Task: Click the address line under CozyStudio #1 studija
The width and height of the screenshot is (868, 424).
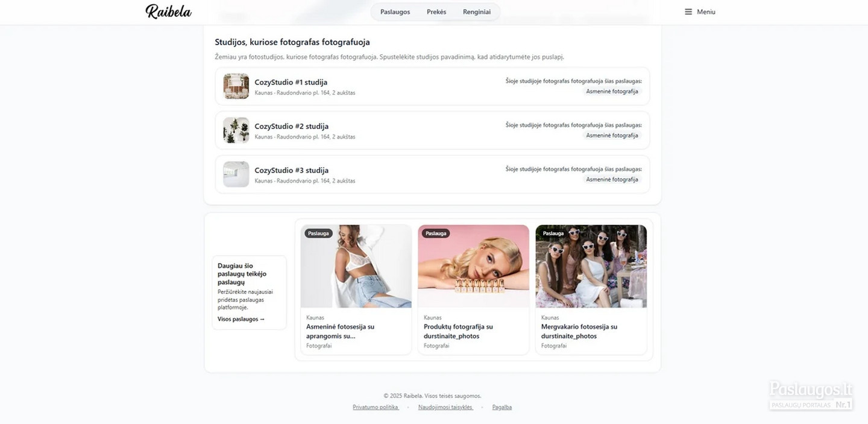Action: [x=305, y=93]
